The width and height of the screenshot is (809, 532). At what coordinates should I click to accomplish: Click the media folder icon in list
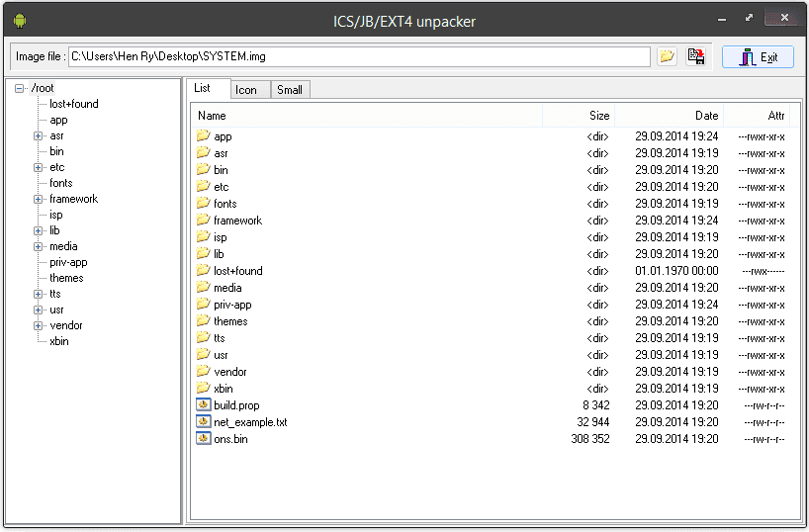tap(204, 287)
